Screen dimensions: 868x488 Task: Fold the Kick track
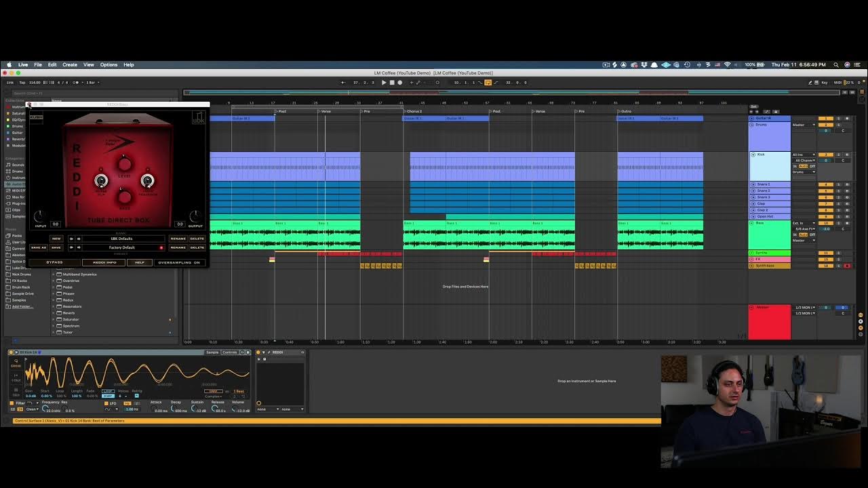click(x=753, y=155)
